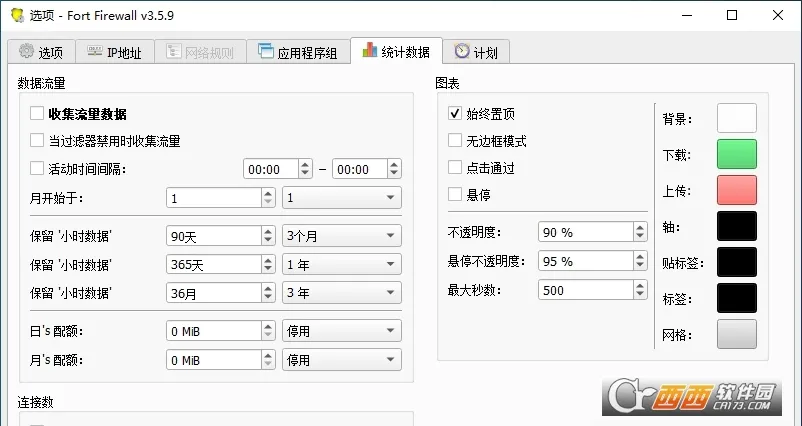Screen dimensions: 802x426
Task: Increase 月开始于 value with up arrow
Action: (269, 193)
